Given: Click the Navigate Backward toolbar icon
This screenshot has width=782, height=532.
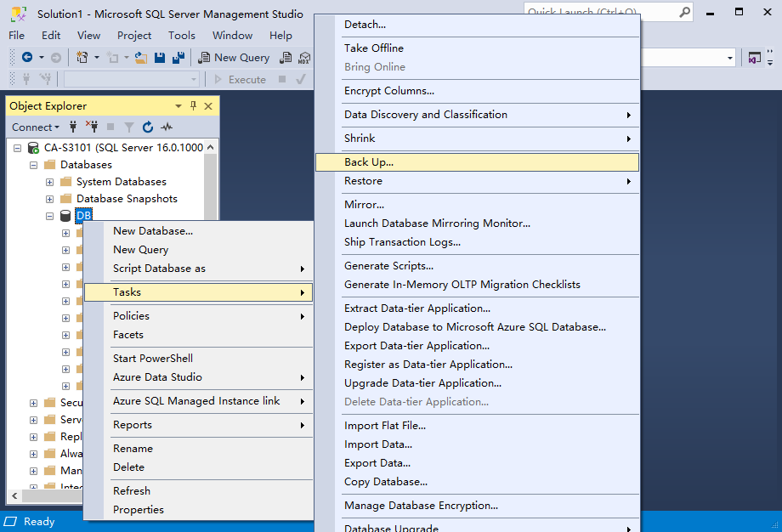Looking at the screenshot, I should 27,58.
